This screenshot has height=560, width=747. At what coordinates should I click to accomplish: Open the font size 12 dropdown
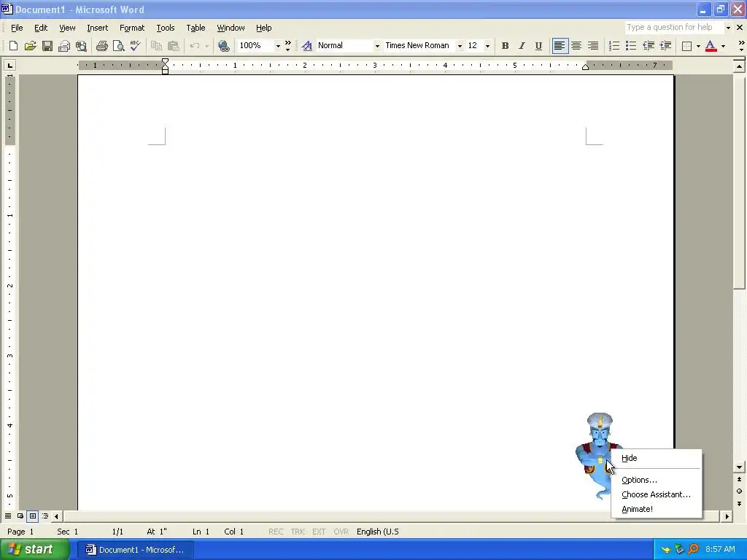point(487,46)
